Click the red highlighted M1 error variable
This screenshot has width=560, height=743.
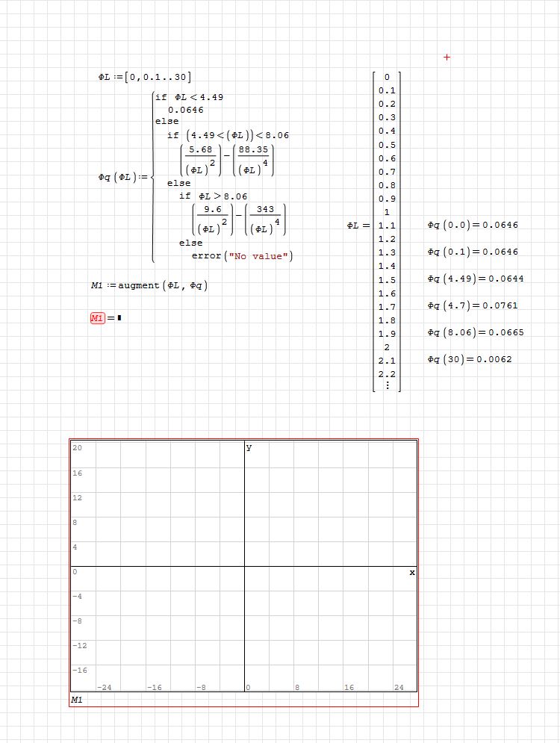click(x=98, y=319)
